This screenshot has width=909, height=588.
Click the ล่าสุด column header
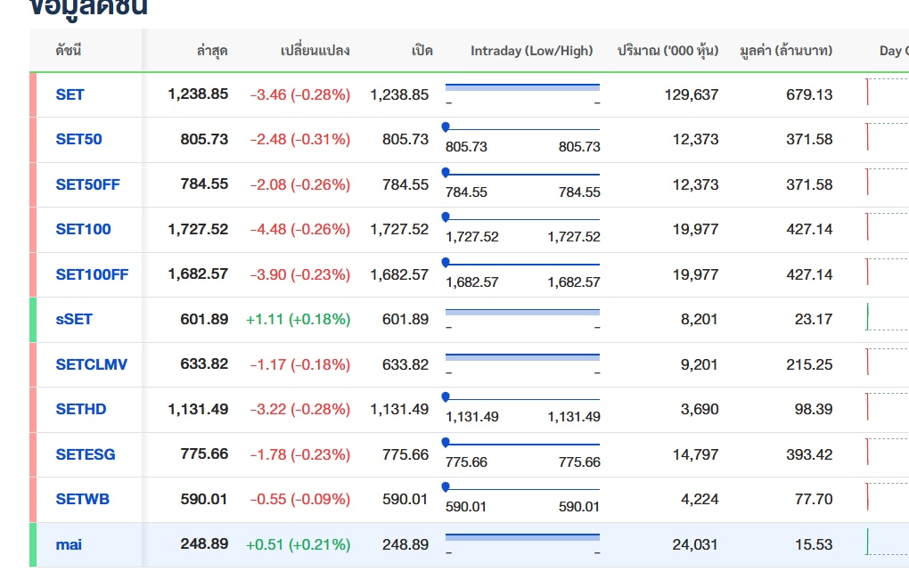(212, 51)
